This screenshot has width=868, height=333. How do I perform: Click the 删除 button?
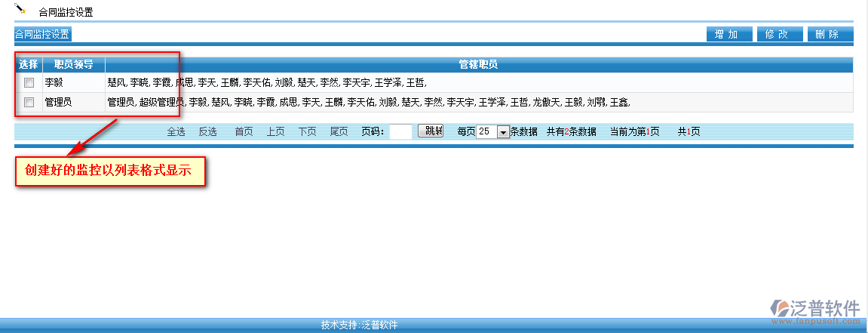point(830,34)
